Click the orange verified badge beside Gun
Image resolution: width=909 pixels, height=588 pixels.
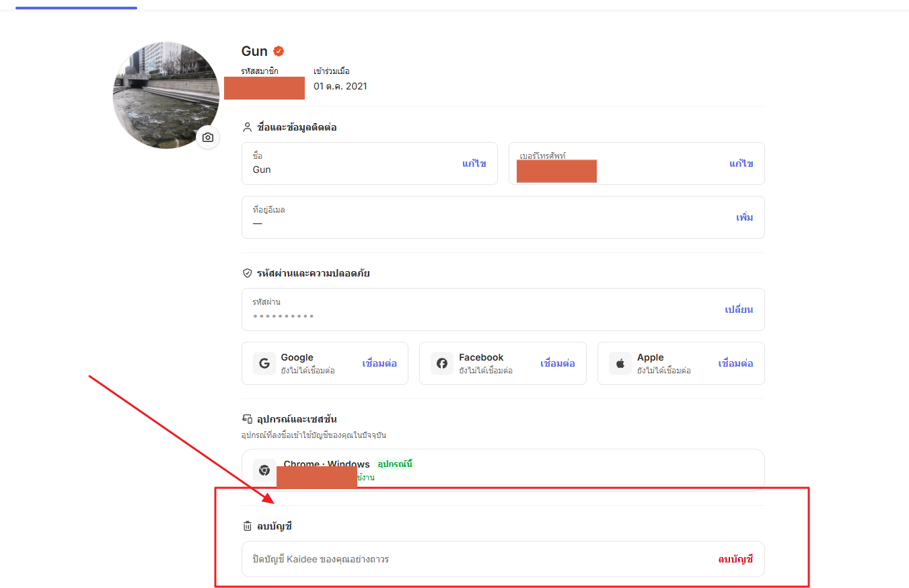tap(279, 51)
